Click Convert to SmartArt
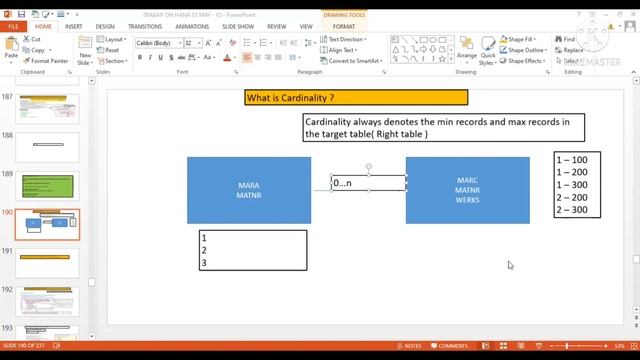Screen dimensions: 640x360 coord(351,61)
